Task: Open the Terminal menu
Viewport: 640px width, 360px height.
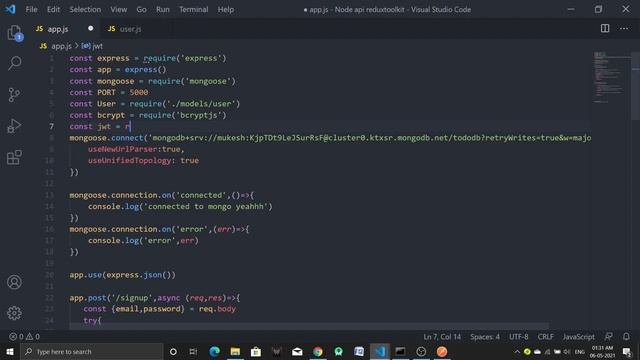Action: coord(193,9)
